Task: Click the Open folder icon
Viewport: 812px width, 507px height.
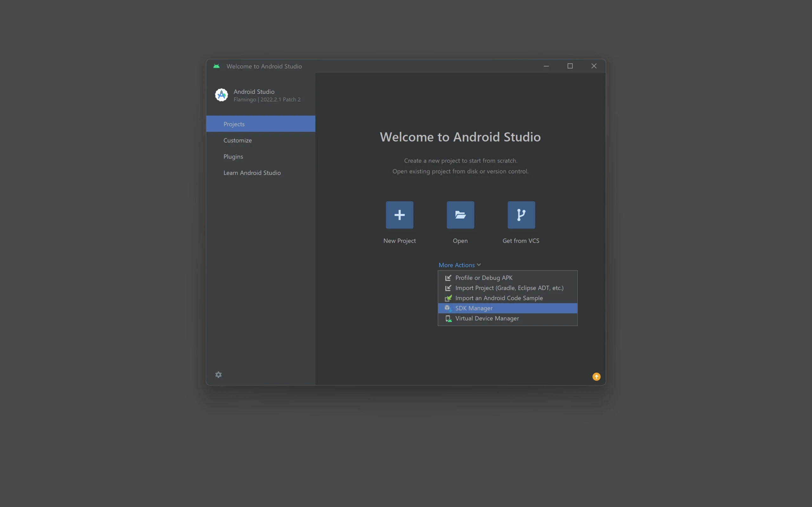Action: pyautogui.click(x=460, y=215)
